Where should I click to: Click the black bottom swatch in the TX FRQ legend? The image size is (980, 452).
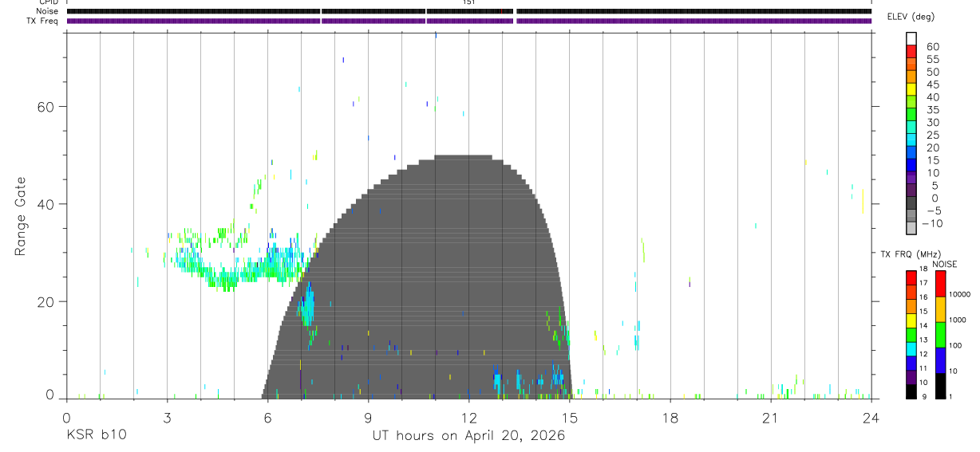pyautogui.click(x=911, y=391)
